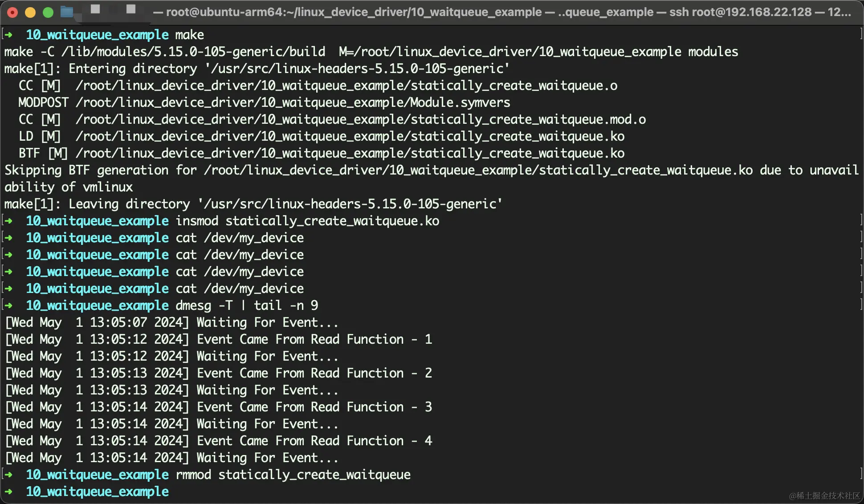
Task: Click the log line ending with 'Read Function - 4'
Action: (218, 441)
